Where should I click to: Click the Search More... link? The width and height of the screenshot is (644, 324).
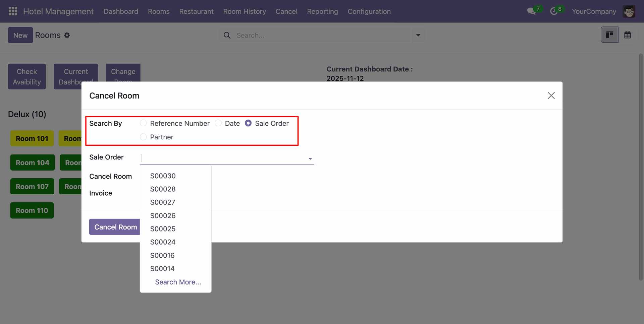click(x=178, y=282)
